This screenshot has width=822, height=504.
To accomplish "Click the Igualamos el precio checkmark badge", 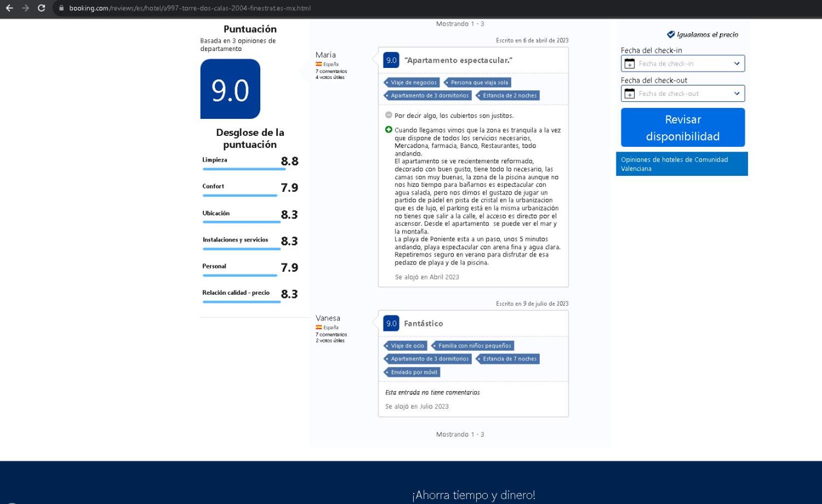I will point(671,34).
